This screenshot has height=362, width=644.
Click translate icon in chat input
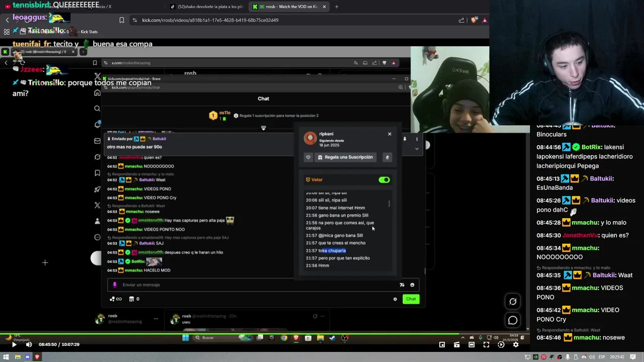[402, 285]
